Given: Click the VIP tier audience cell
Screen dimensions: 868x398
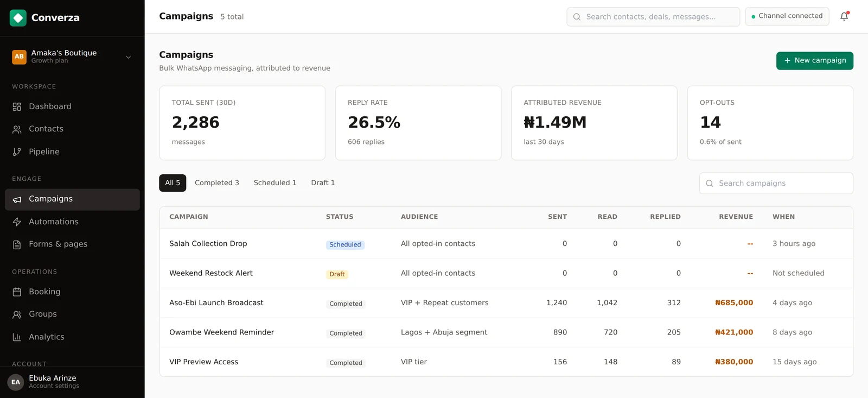Looking at the screenshot, I should coord(414,362).
